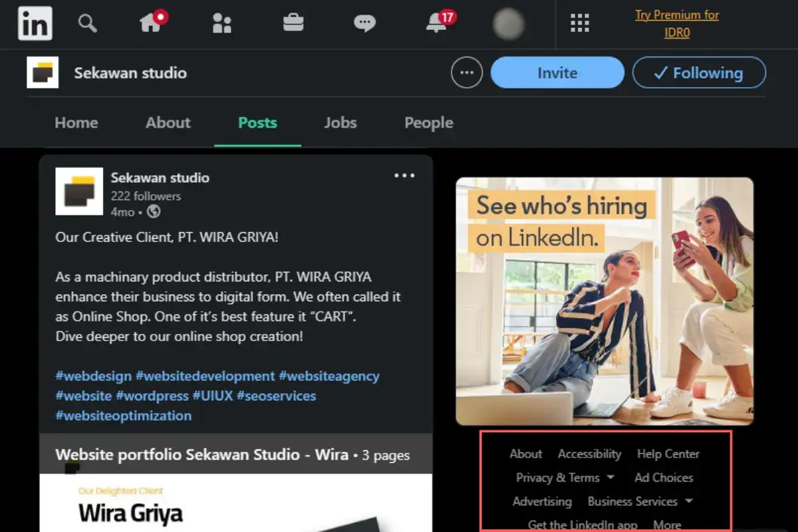
Task: Click See who's hiring on LinkedIn ad
Action: (x=604, y=301)
